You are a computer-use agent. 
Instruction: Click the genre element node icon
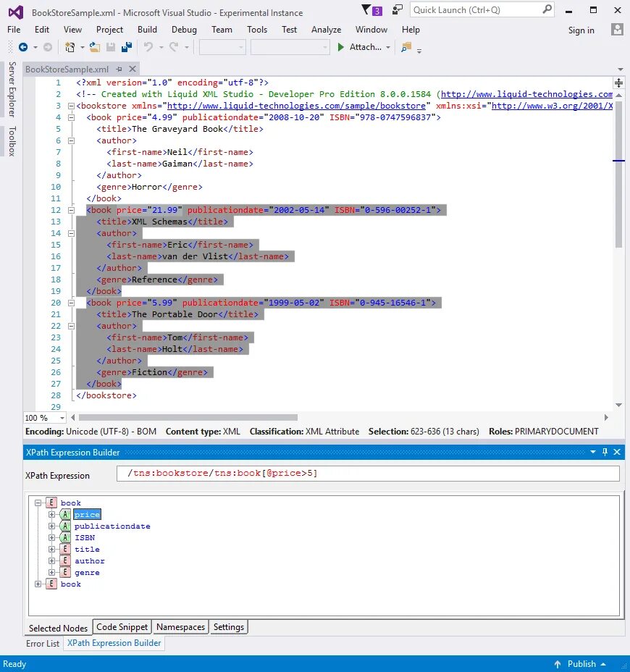point(64,572)
